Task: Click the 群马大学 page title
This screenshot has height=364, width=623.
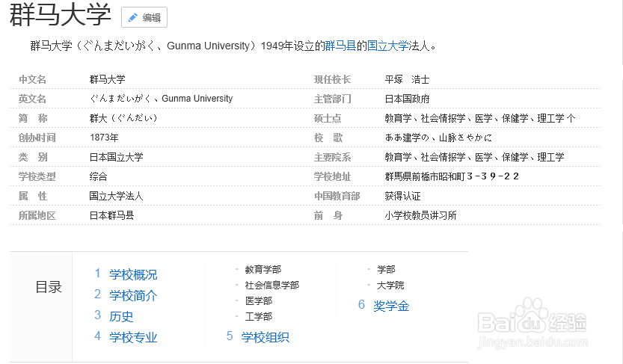Action: point(60,15)
